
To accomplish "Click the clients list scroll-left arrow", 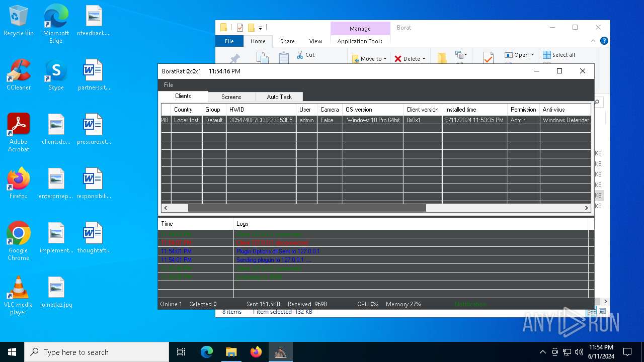I will (166, 208).
